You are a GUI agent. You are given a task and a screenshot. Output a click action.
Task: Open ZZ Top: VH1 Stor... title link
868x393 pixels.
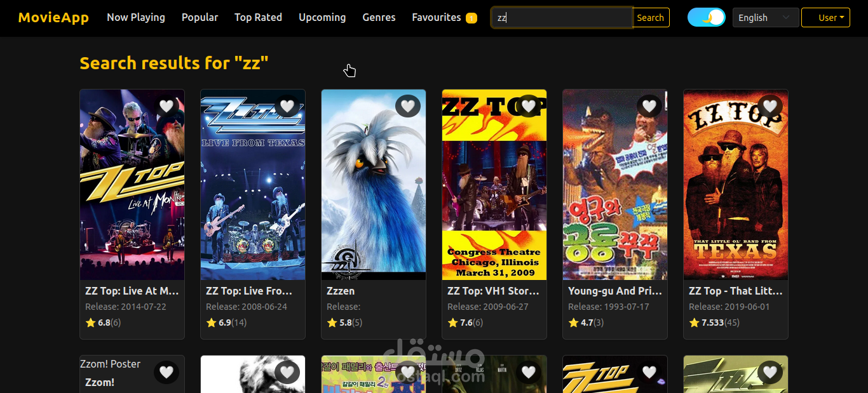click(x=493, y=291)
